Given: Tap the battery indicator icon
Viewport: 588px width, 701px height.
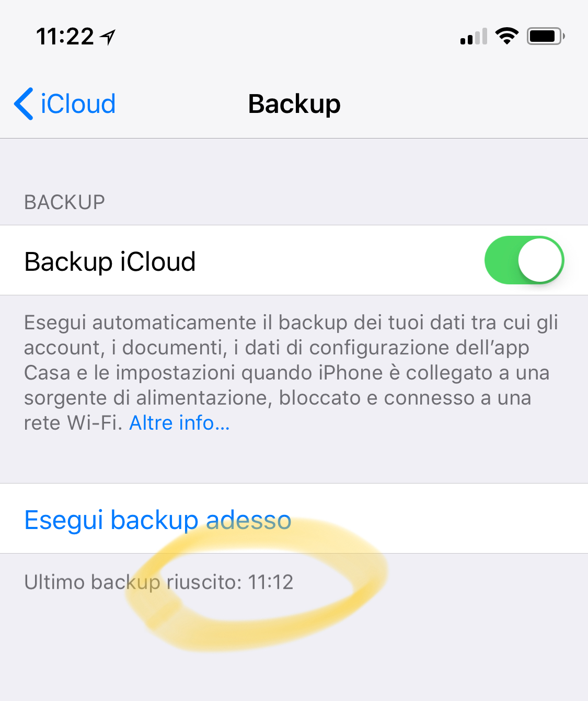Looking at the screenshot, I should 546,36.
